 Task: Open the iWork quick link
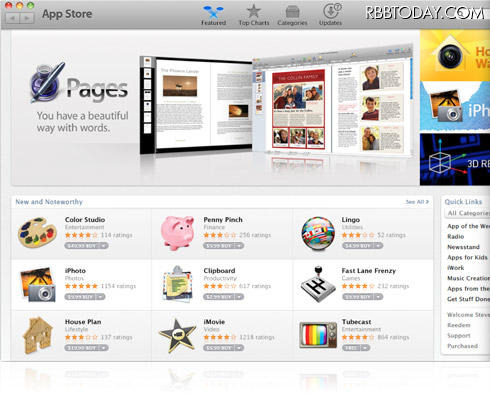coord(456,268)
